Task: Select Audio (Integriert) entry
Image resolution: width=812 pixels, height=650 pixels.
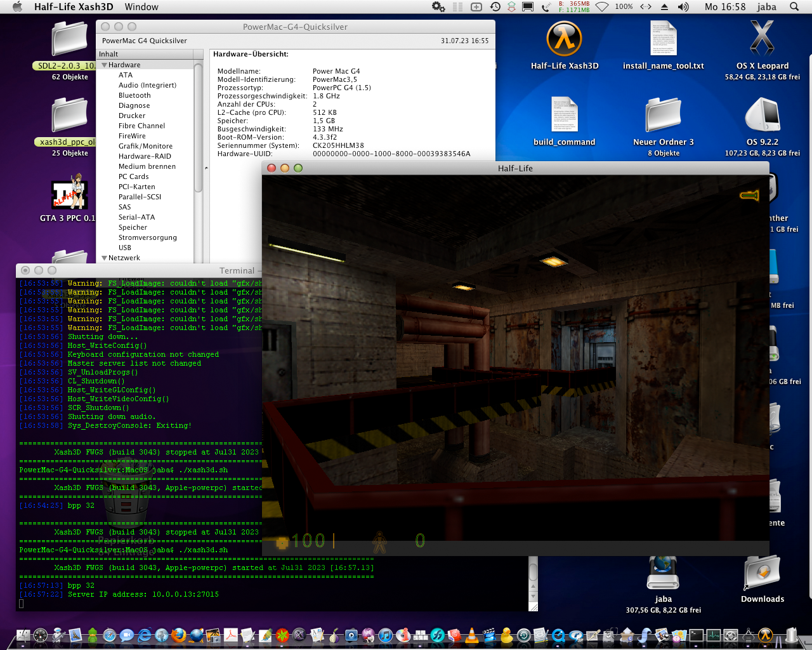Action: [147, 85]
